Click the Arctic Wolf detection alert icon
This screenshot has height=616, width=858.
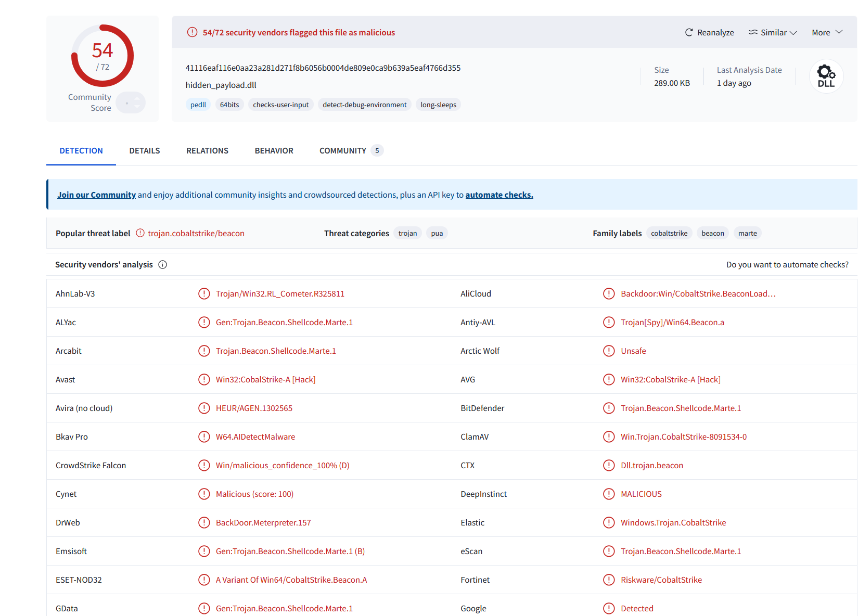(x=609, y=351)
